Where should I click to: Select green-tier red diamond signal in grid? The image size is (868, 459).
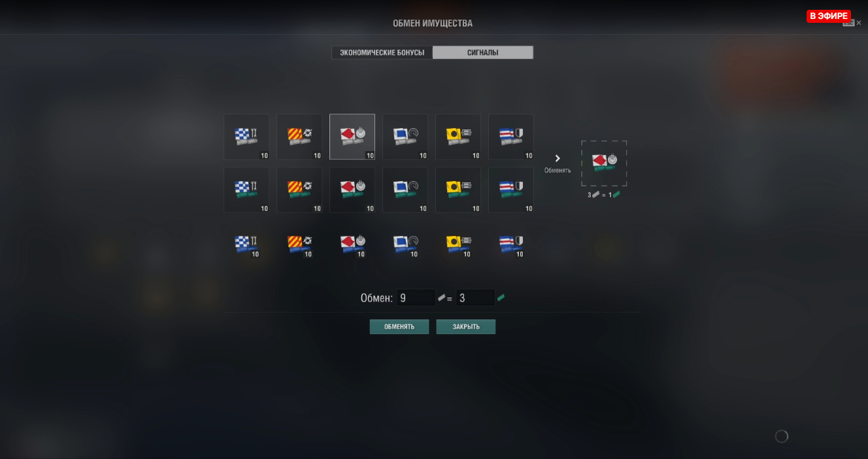click(x=352, y=190)
